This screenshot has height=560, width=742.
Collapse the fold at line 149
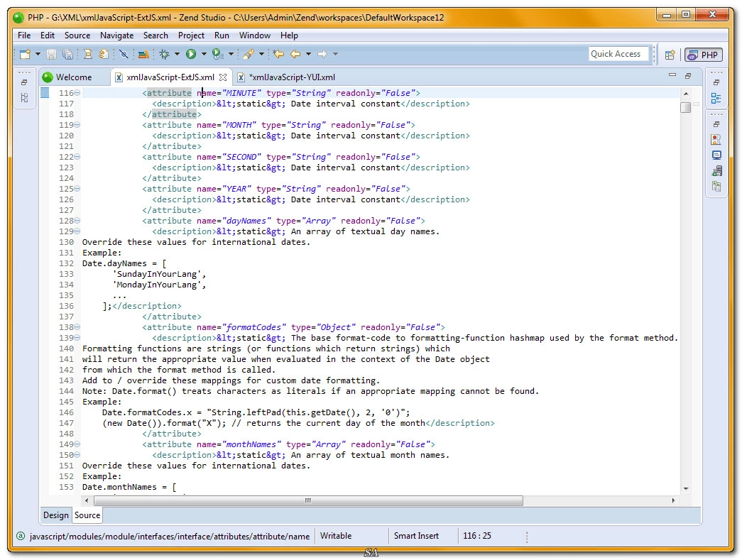(x=77, y=444)
